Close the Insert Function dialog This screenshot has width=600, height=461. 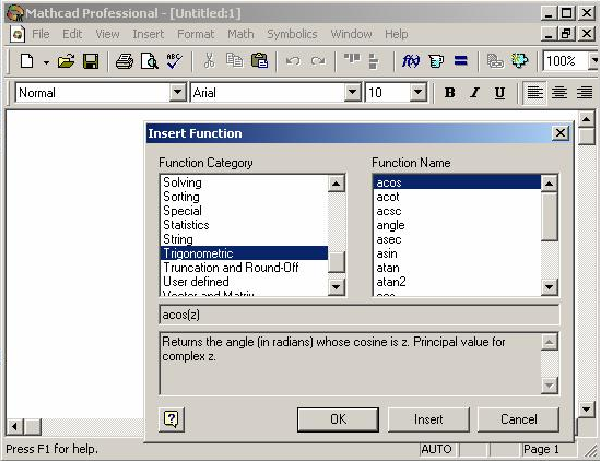(x=560, y=133)
